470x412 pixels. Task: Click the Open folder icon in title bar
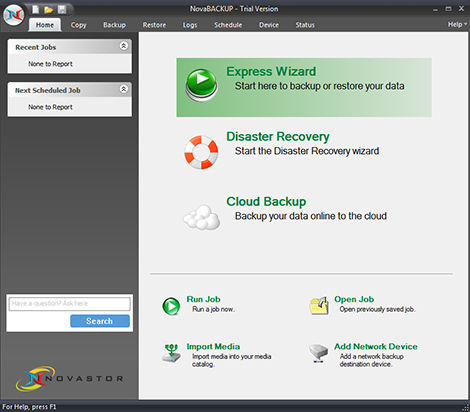pyautogui.click(x=49, y=10)
